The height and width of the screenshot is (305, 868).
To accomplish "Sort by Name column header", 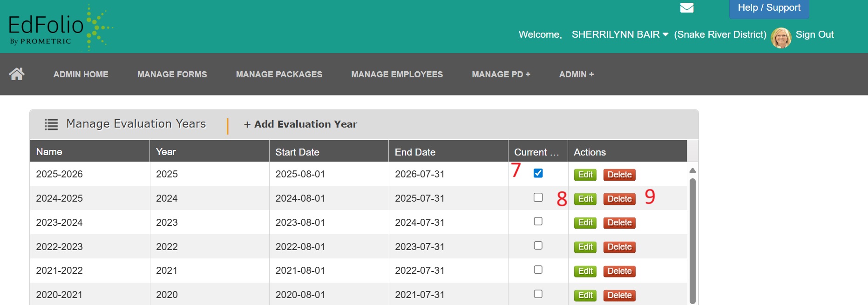I will [x=90, y=152].
